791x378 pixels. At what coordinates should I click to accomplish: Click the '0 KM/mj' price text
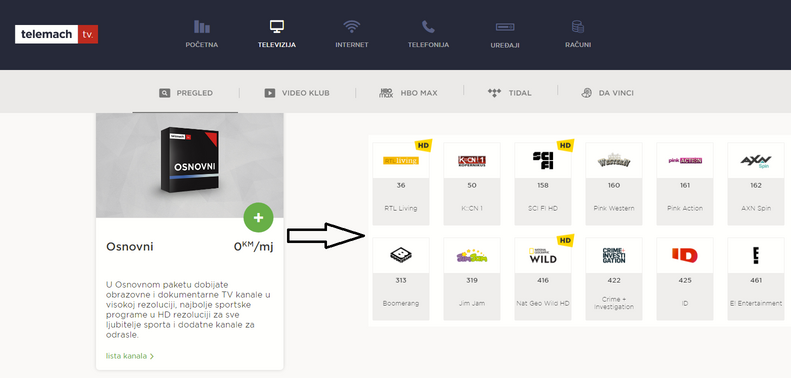click(254, 247)
